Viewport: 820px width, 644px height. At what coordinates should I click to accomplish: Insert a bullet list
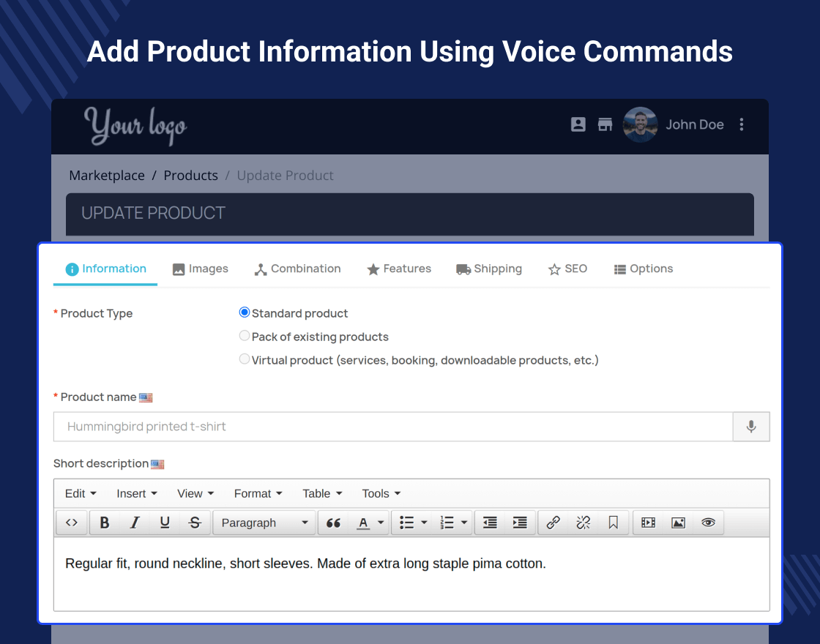coord(406,523)
